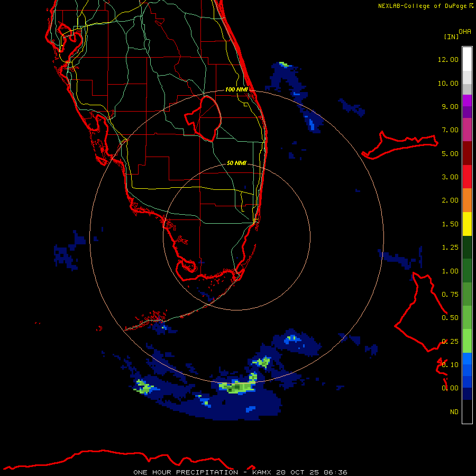Click the 5.00 legend value
The image size is (476, 476).
[x=450, y=153]
